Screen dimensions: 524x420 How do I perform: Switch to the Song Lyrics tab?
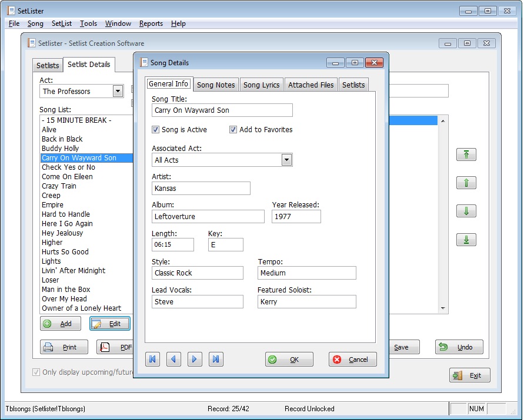click(x=261, y=85)
